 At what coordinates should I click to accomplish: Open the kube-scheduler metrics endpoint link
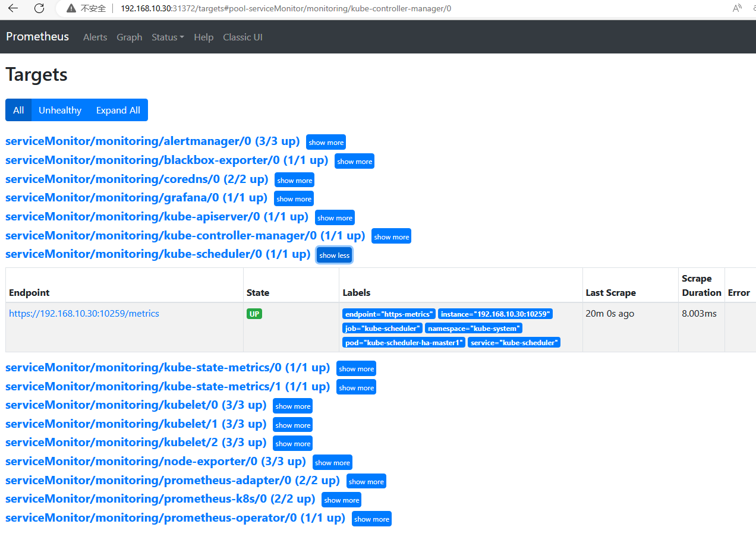(x=84, y=313)
